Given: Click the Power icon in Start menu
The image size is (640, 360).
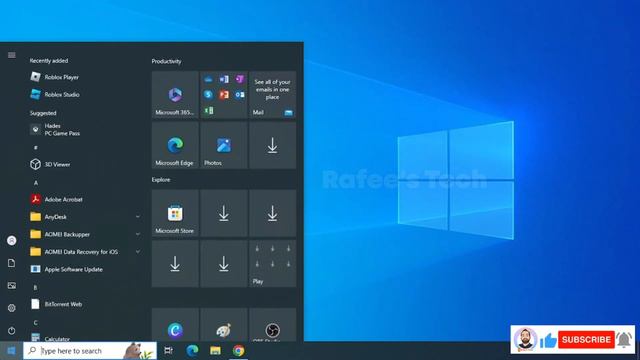Looking at the screenshot, I should 11,330.
